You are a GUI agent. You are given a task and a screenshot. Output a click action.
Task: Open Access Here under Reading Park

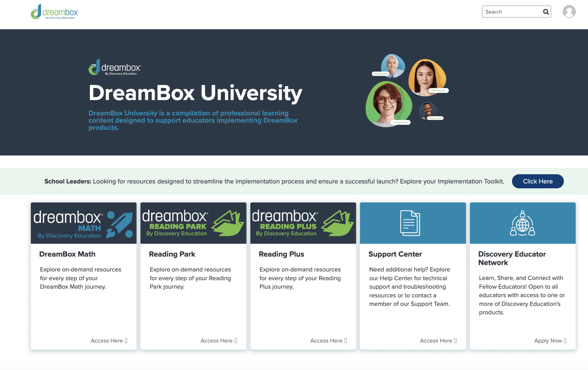point(218,340)
